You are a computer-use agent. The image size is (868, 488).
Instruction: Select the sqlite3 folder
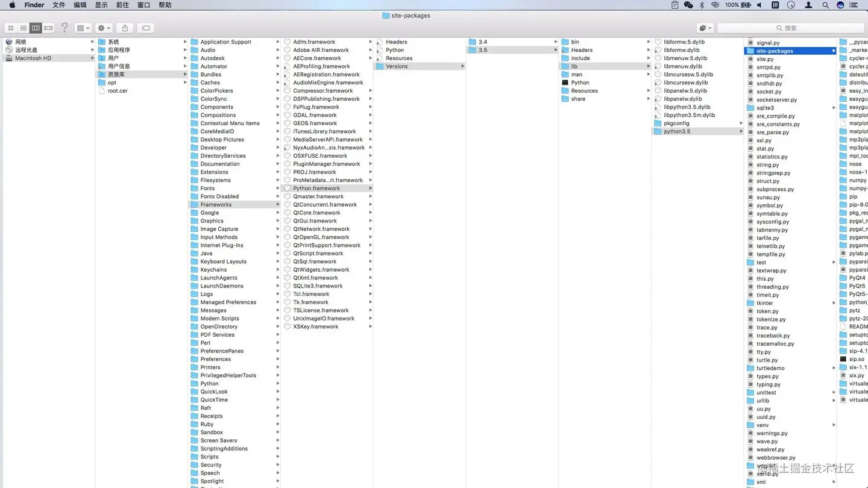click(x=791, y=108)
